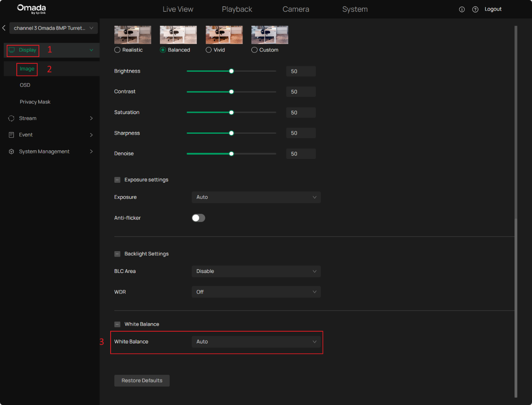The height and width of the screenshot is (405, 532).
Task: Click the Sharpness slider handle
Action: click(x=231, y=133)
